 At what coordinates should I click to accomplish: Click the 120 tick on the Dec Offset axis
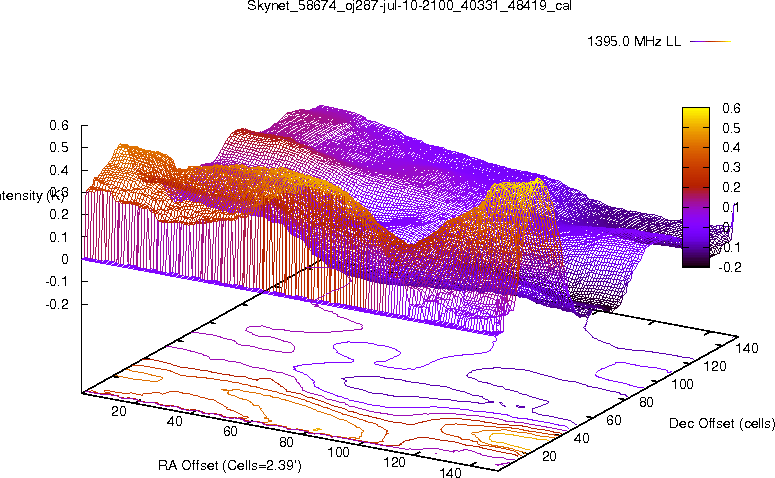point(715,366)
